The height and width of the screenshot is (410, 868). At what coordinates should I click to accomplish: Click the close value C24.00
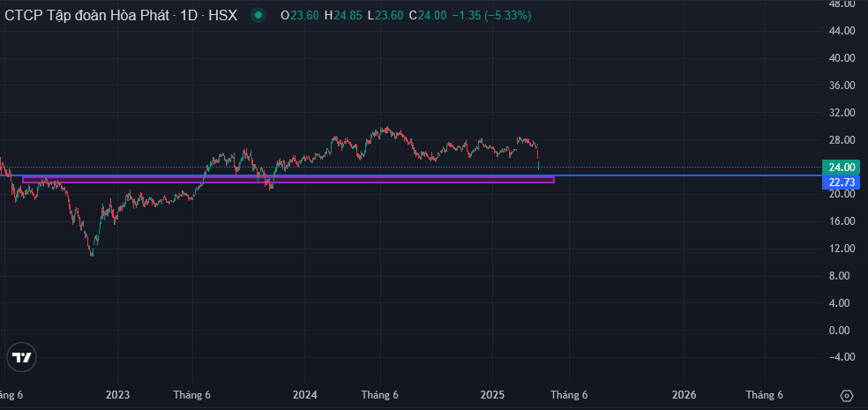tap(427, 16)
